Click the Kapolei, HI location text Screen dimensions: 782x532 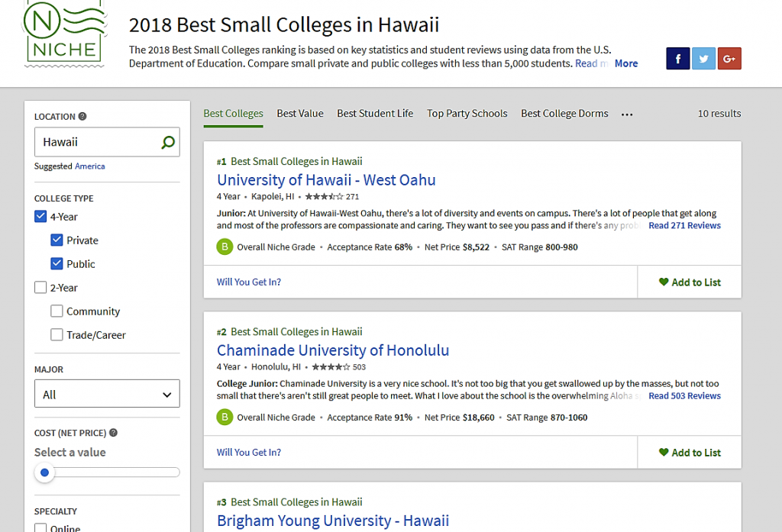coord(273,196)
